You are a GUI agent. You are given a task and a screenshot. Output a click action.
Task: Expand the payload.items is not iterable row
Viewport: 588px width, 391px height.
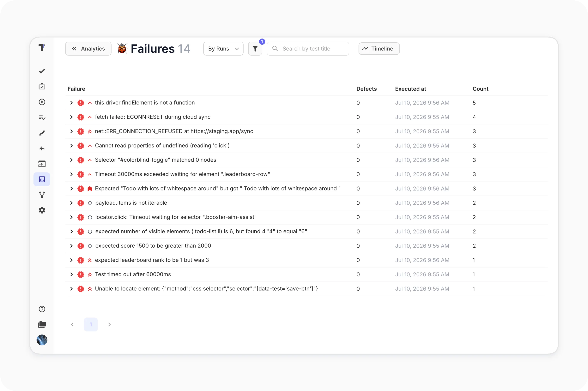coord(71,203)
